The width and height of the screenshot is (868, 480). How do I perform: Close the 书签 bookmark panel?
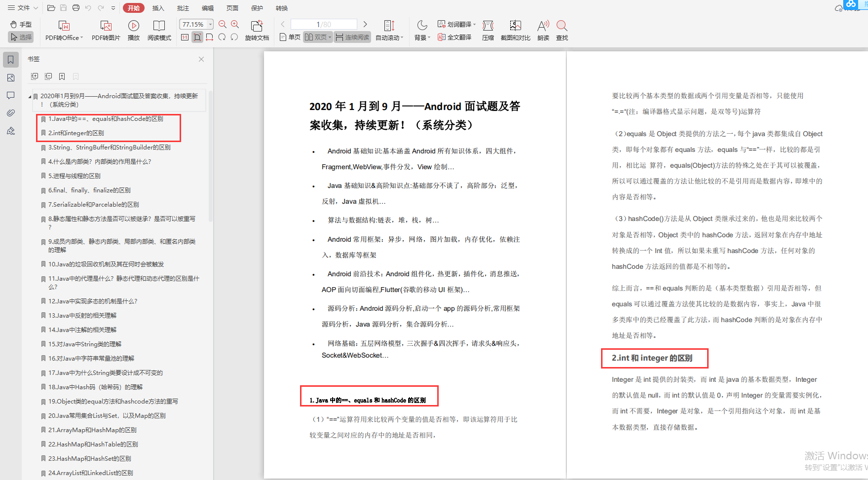pos(201,59)
